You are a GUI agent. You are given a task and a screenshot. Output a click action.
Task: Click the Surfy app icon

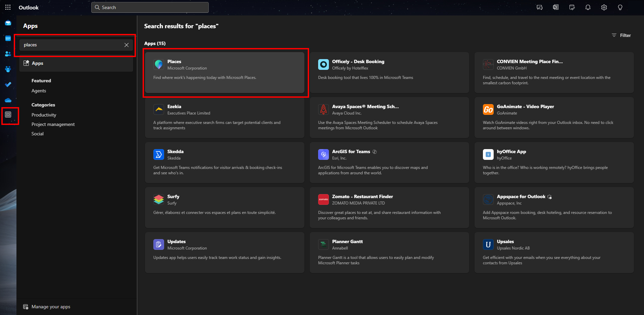tap(159, 199)
